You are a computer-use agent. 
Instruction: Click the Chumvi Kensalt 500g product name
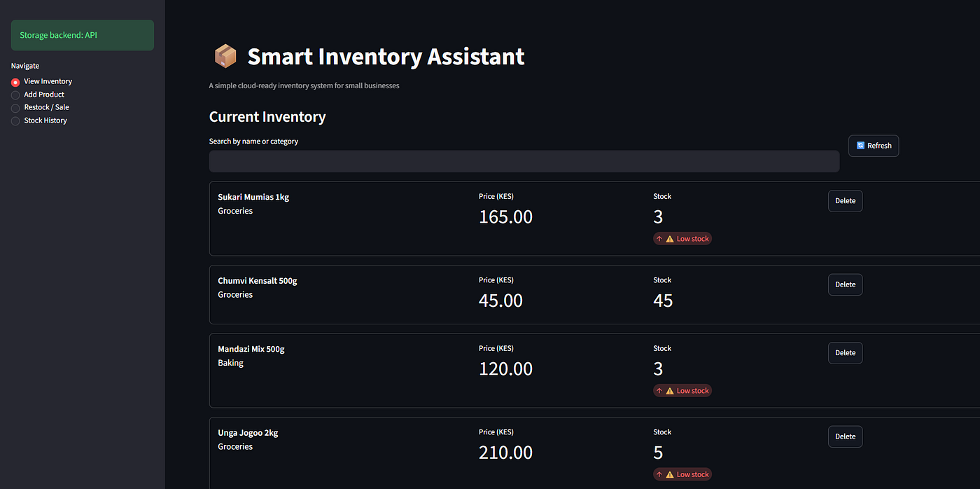(258, 281)
